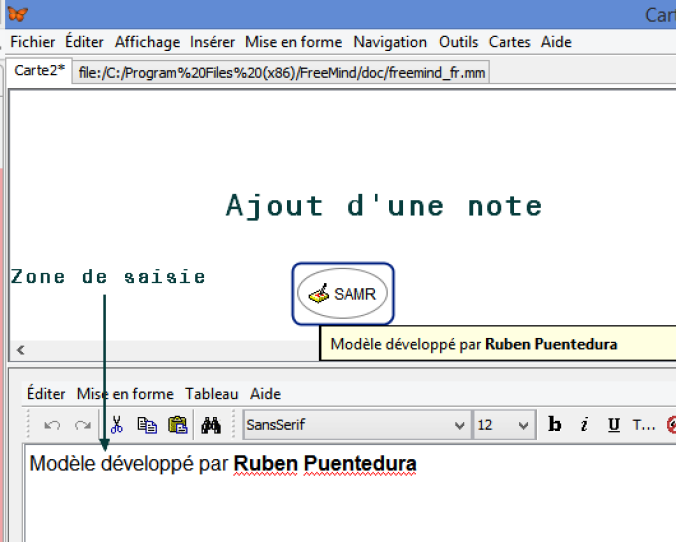This screenshot has height=542, width=676.
Task: Open the Cartes menu
Action: point(510,42)
